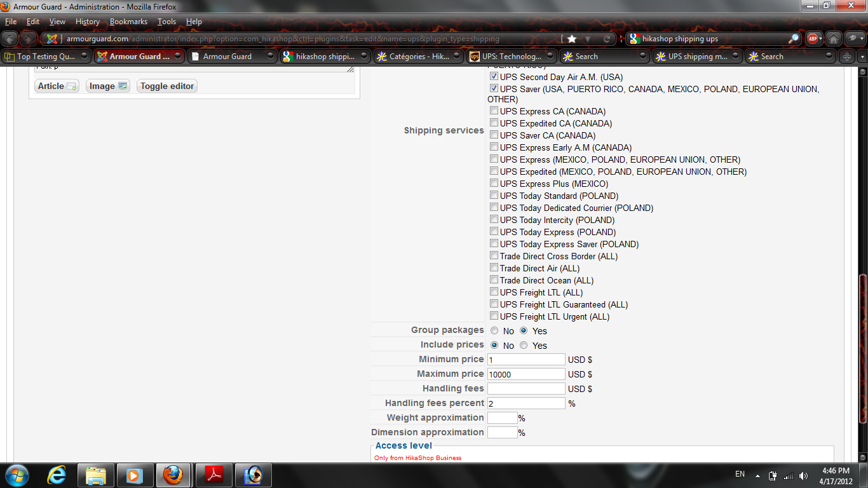868x488 pixels.
Task: Open the network signal tray icon
Action: 789,475
